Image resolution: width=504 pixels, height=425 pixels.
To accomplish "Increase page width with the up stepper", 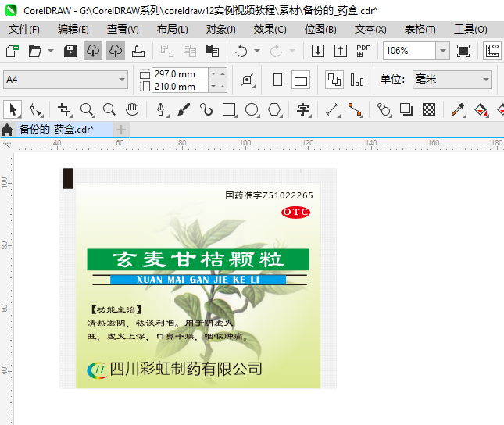I will pyautogui.click(x=223, y=74).
